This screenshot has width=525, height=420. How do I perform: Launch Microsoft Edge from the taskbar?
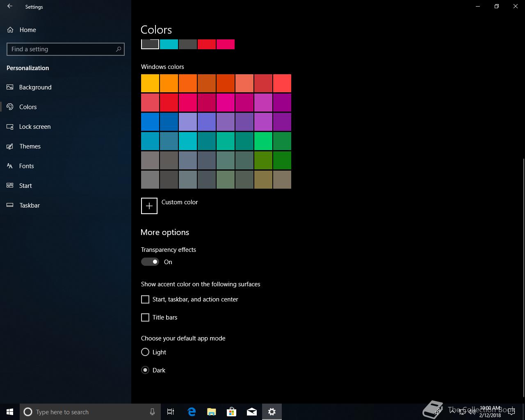(x=192, y=412)
